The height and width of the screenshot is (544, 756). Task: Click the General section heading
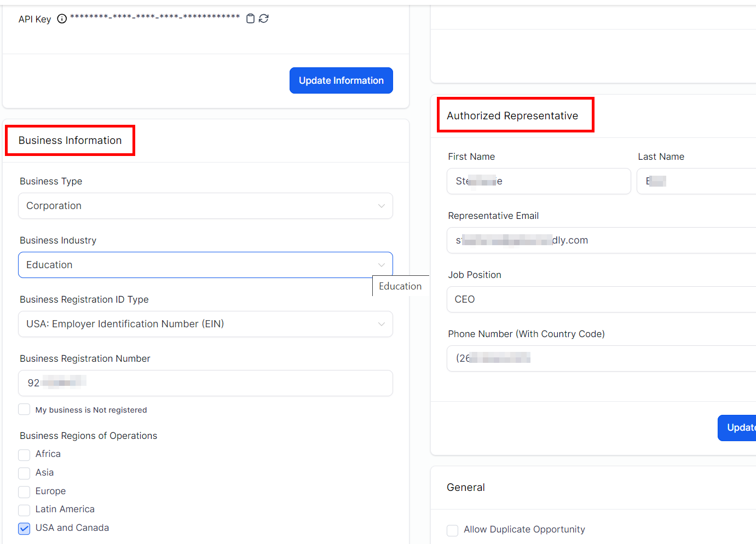pos(466,488)
